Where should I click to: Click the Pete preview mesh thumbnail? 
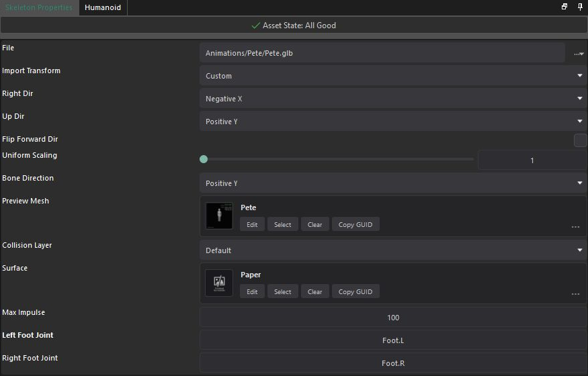tap(219, 216)
